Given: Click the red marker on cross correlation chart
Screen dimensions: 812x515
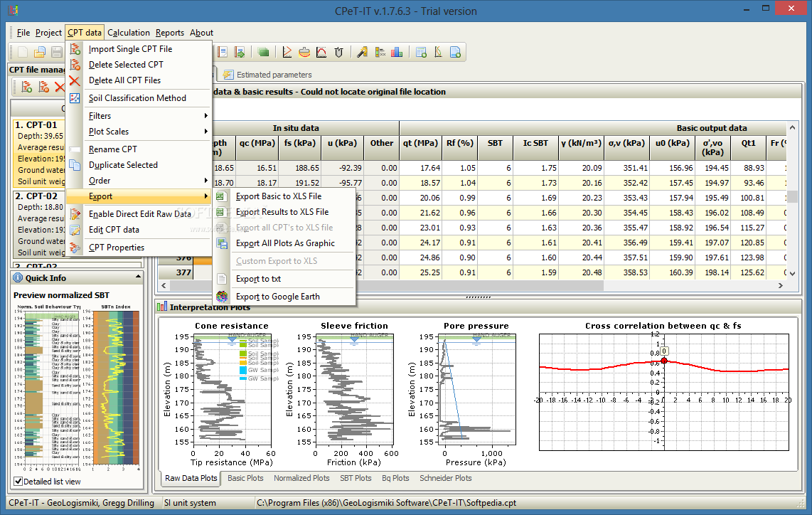Looking at the screenshot, I should pos(664,361).
